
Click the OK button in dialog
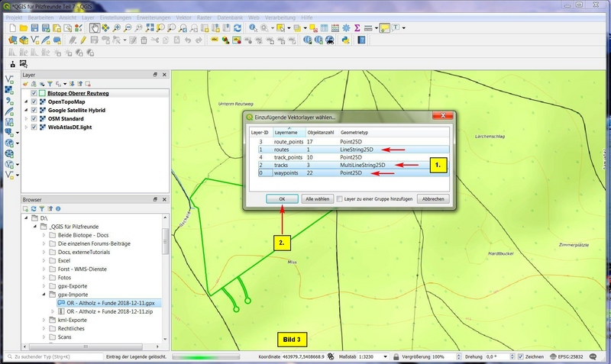(x=282, y=198)
